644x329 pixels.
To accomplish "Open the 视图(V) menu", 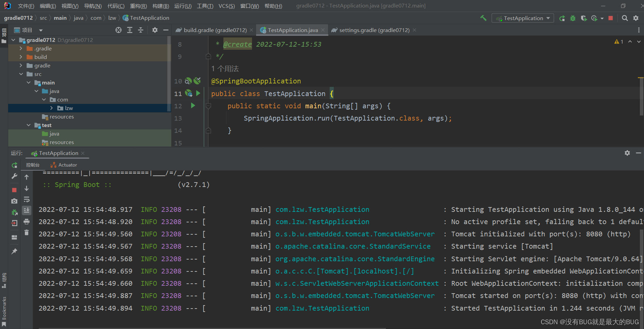I will [x=70, y=5].
